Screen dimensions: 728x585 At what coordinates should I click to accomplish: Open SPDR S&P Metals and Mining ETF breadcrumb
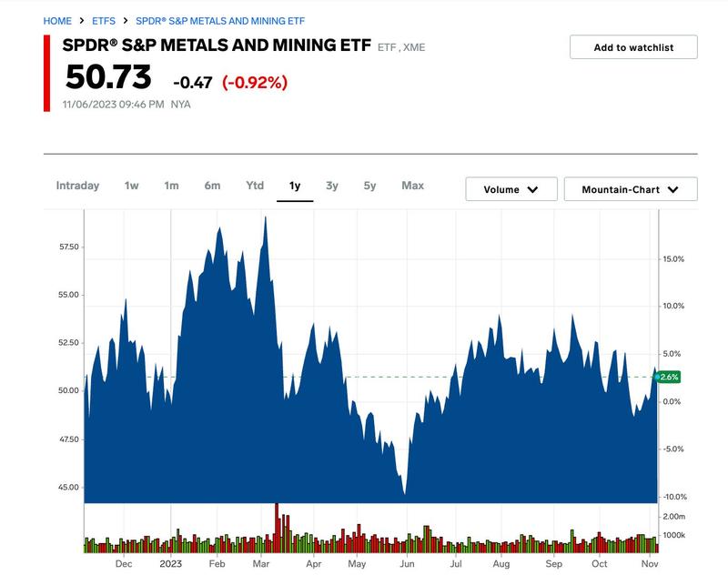(220, 21)
